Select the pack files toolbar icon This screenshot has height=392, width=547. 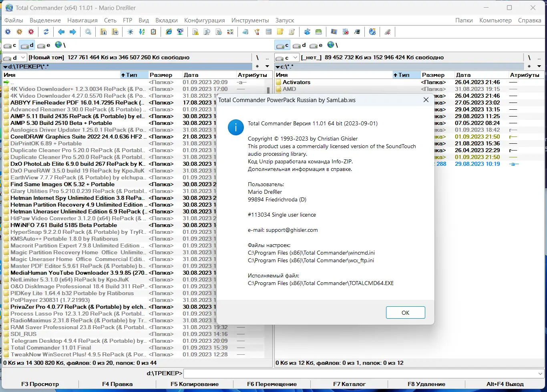tap(103, 32)
